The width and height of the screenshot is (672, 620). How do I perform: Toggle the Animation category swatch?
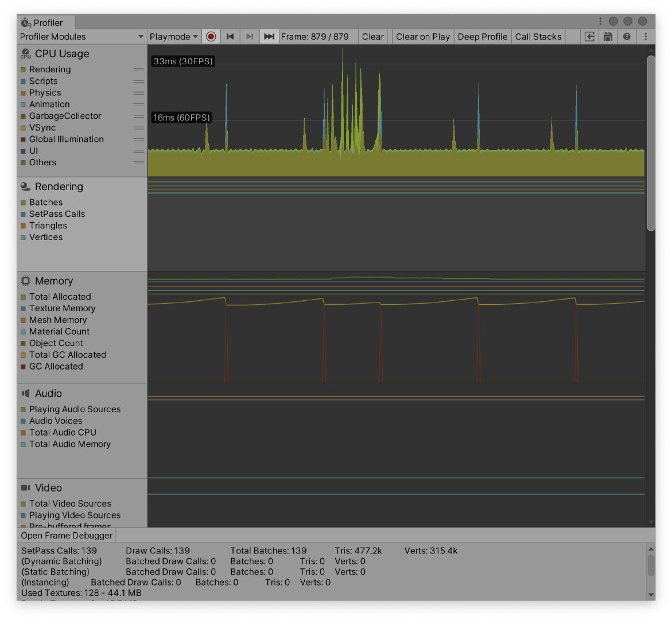pos(23,104)
